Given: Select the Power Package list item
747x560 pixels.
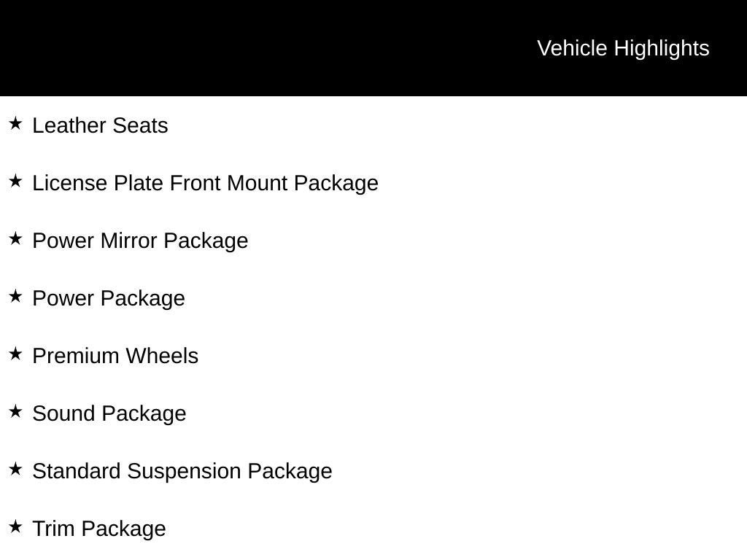Looking at the screenshot, I should click(109, 298).
